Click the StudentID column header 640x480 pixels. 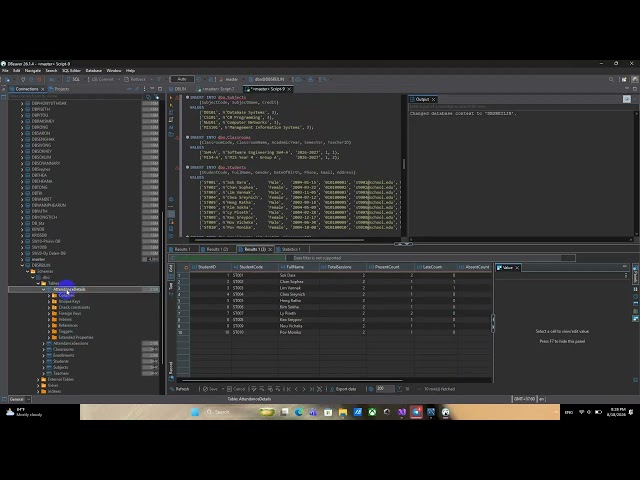pos(210,267)
